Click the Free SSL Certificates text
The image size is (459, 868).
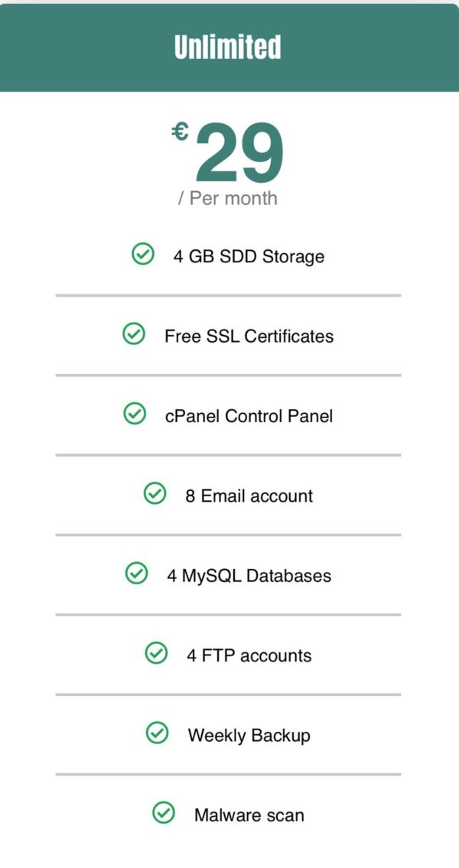tap(249, 336)
